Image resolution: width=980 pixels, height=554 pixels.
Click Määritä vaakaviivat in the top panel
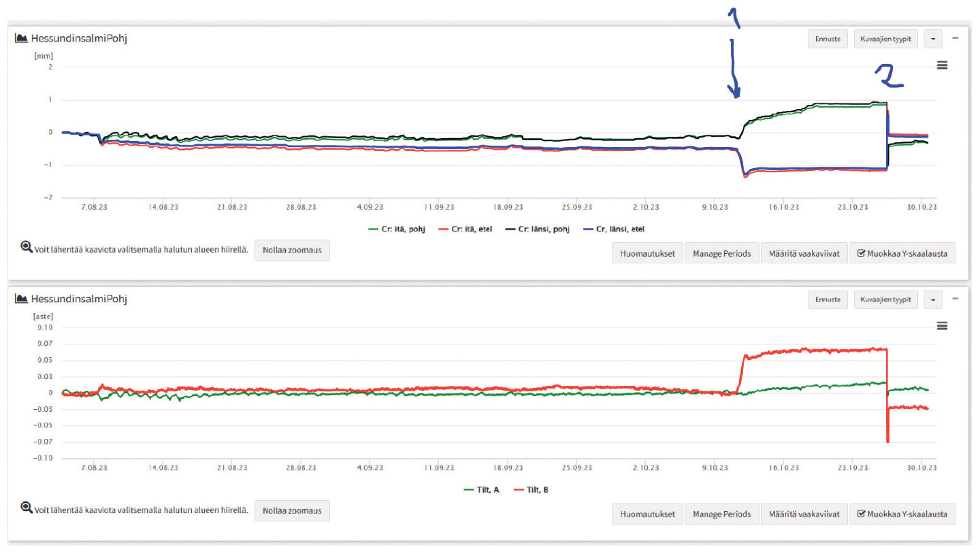click(x=804, y=253)
